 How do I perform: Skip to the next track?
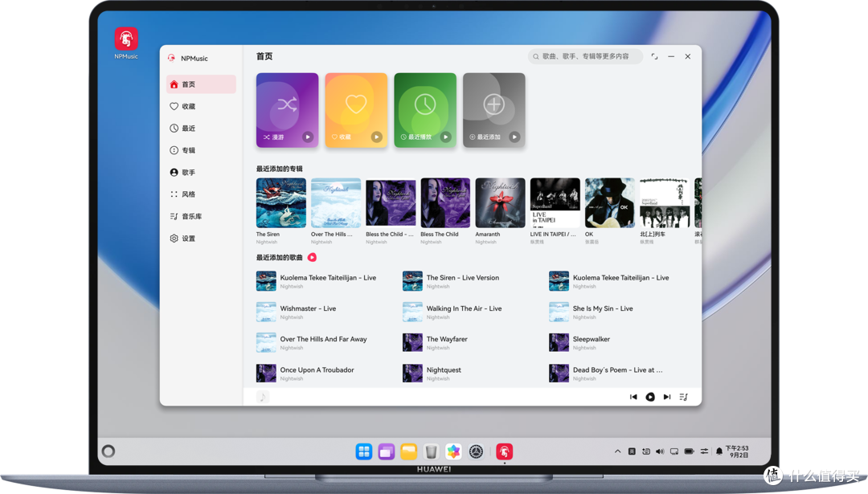pos(667,397)
